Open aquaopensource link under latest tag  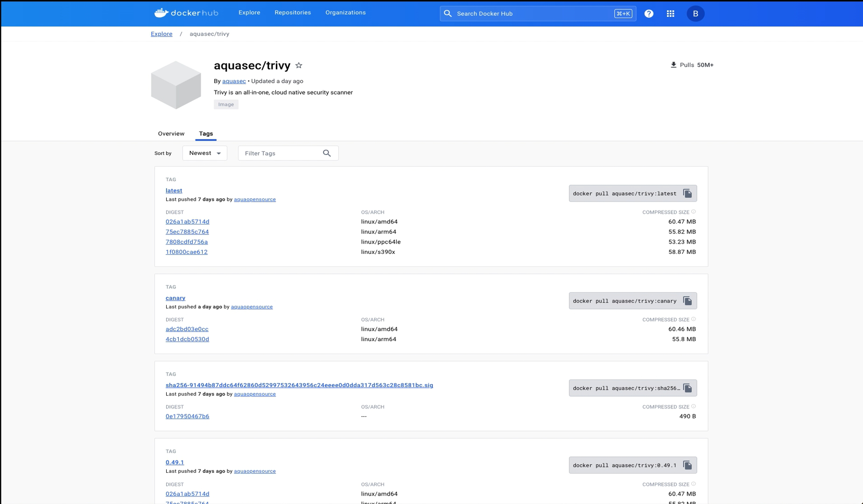[x=255, y=199]
